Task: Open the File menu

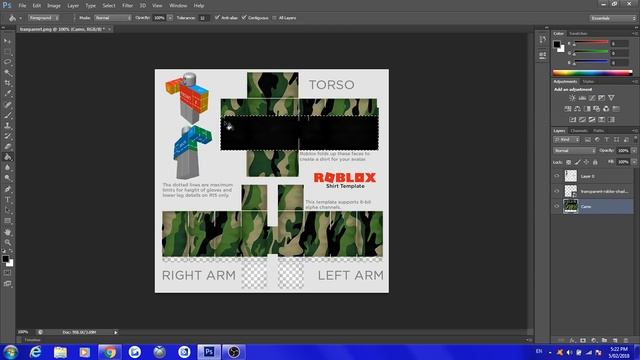Action: (x=22, y=6)
